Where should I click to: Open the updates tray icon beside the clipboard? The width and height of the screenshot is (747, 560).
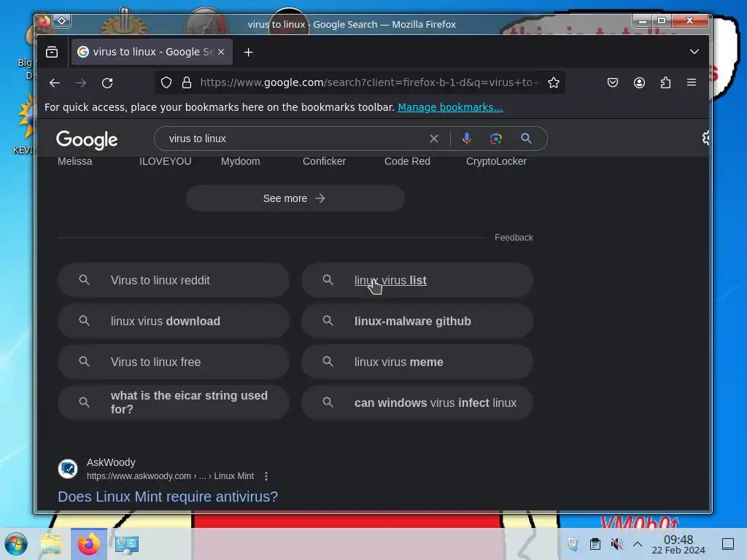(x=573, y=544)
